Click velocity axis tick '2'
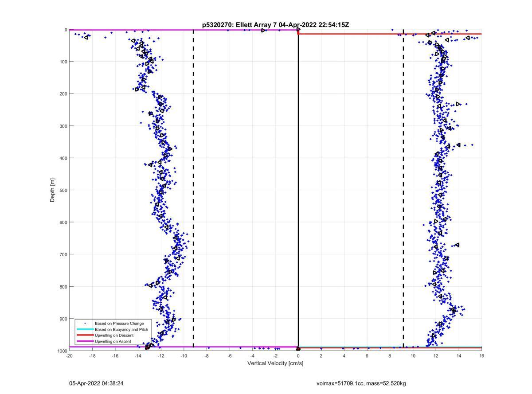The height and width of the screenshot is (394, 532). (x=321, y=356)
